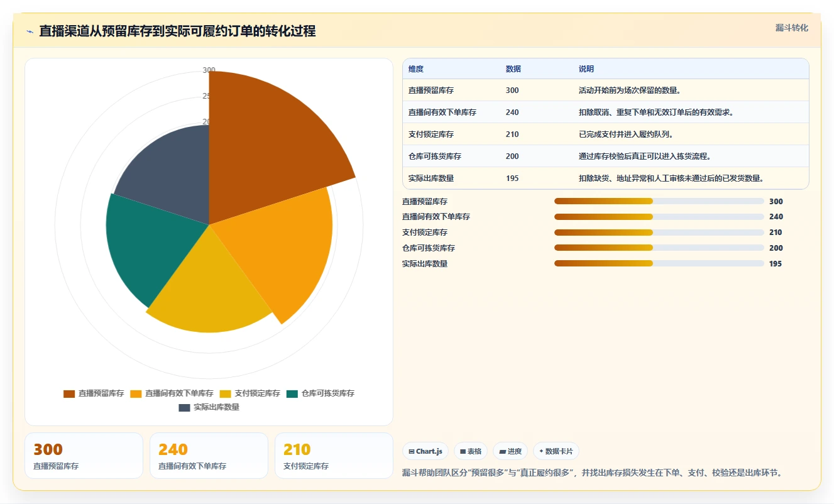The width and height of the screenshot is (834, 504).
Task: Click table value 240
Action: click(512, 112)
